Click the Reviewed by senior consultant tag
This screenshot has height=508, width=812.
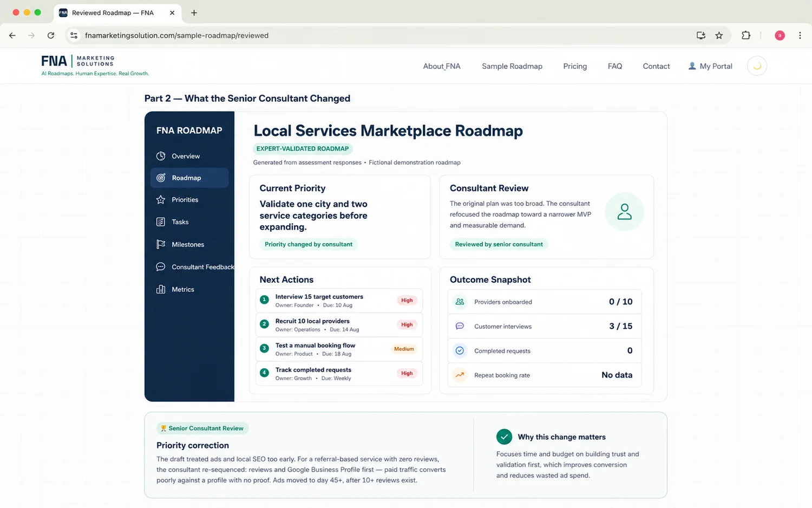(499, 244)
